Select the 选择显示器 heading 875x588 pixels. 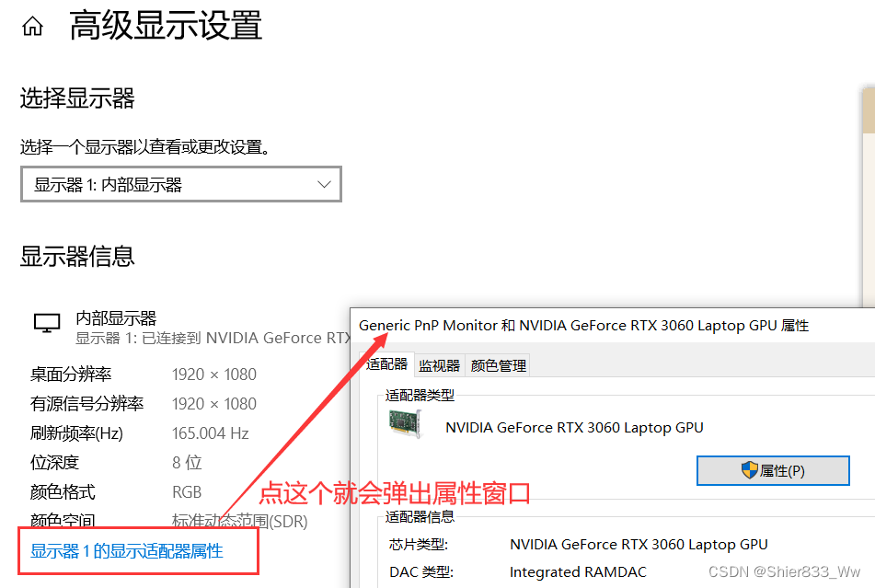(77, 98)
